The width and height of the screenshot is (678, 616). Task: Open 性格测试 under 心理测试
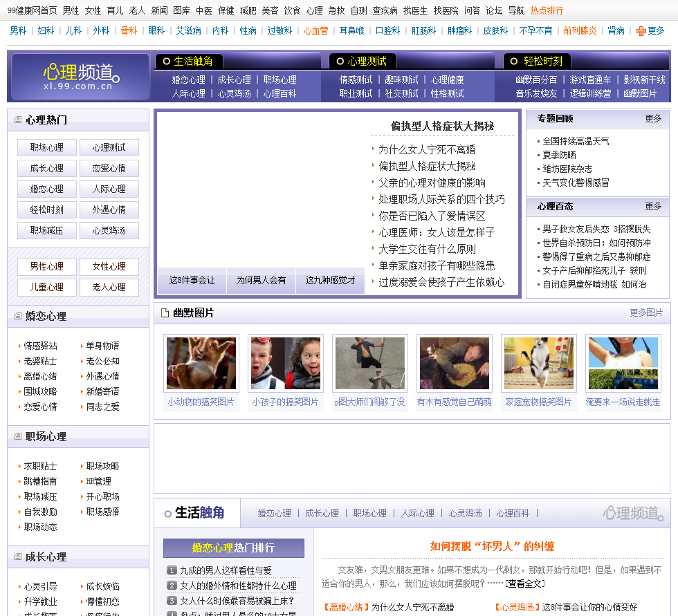[x=447, y=94]
